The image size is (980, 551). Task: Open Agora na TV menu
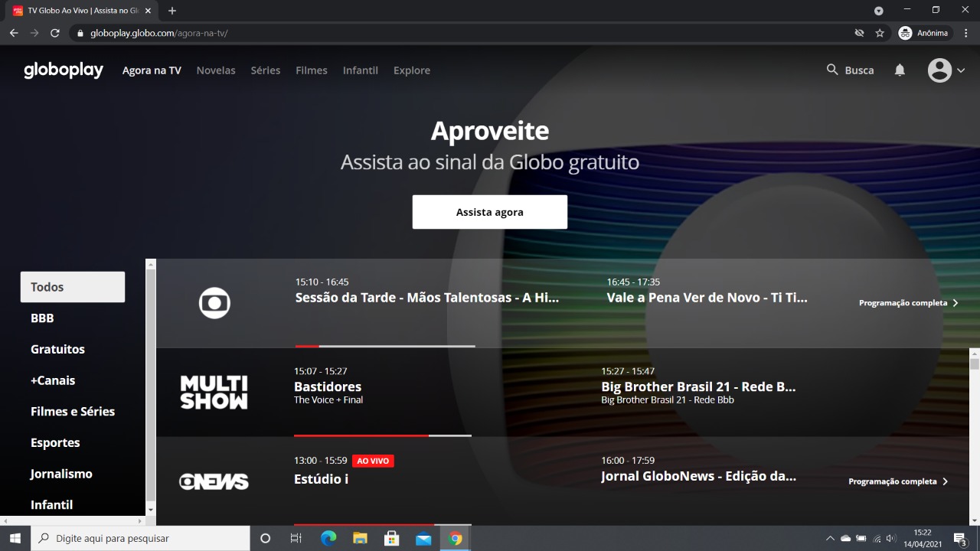click(152, 70)
